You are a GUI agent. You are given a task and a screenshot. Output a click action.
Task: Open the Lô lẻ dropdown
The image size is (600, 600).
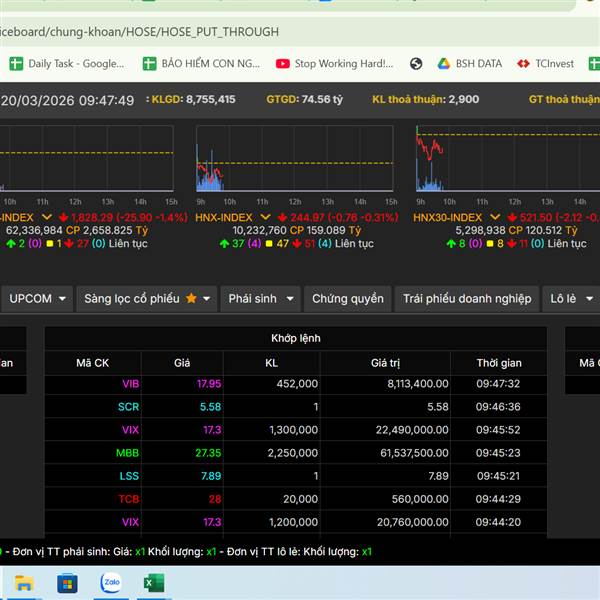click(x=571, y=298)
